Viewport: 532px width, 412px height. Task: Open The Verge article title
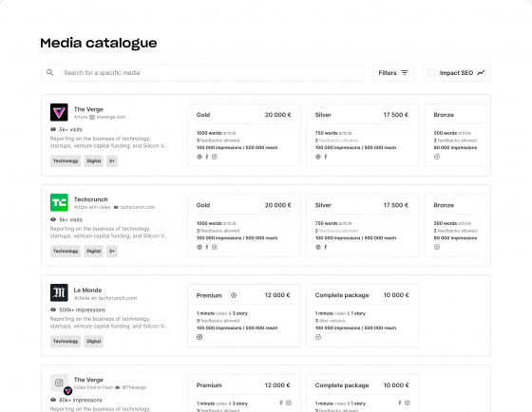point(88,109)
